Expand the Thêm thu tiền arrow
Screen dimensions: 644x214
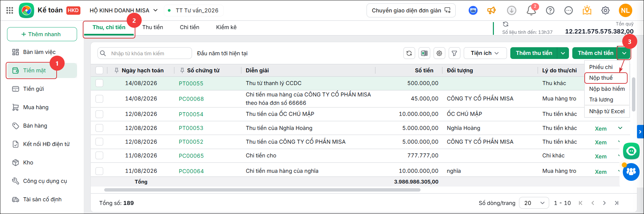(x=563, y=53)
